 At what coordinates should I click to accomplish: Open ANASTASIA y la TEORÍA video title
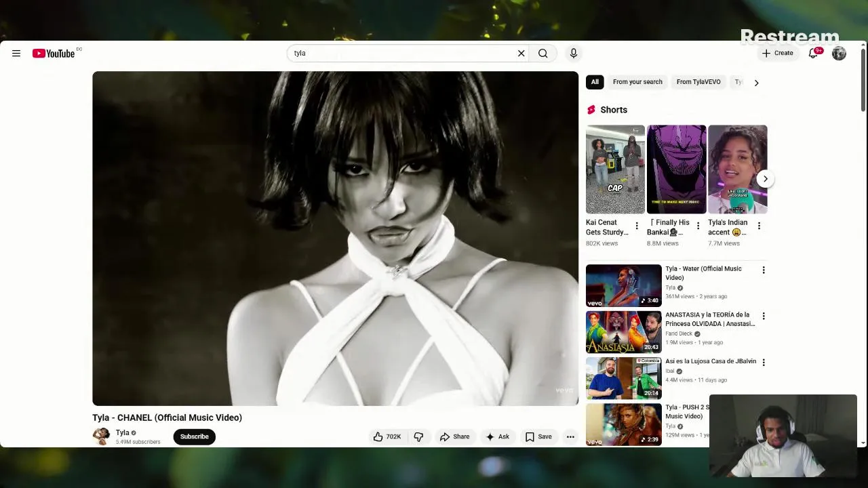[x=710, y=319]
